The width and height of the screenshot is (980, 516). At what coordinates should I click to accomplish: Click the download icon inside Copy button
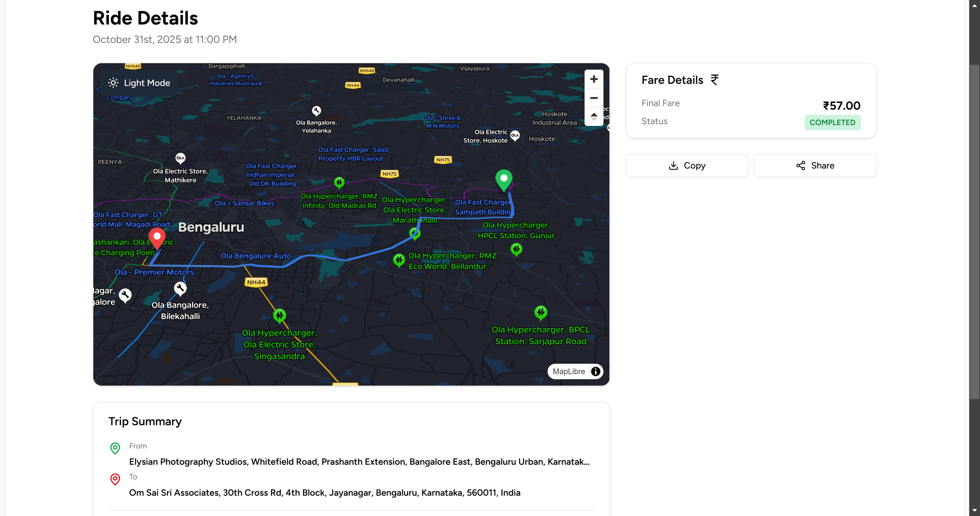(673, 165)
